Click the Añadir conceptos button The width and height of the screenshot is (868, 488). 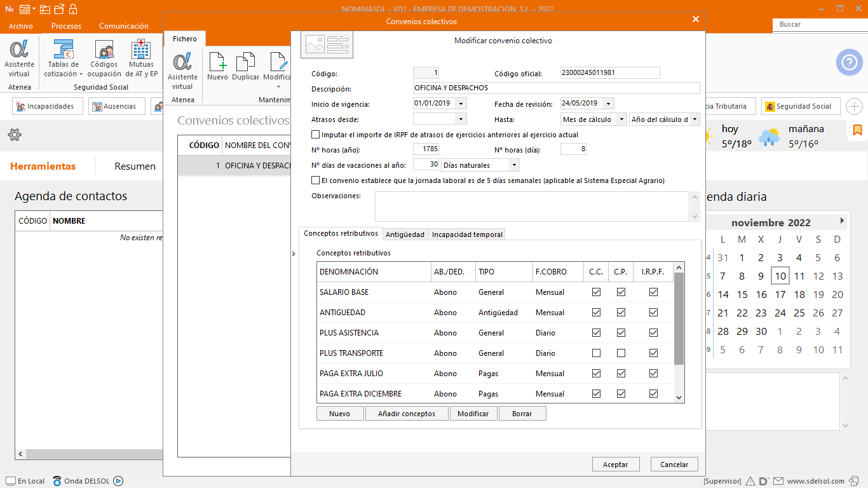407,414
